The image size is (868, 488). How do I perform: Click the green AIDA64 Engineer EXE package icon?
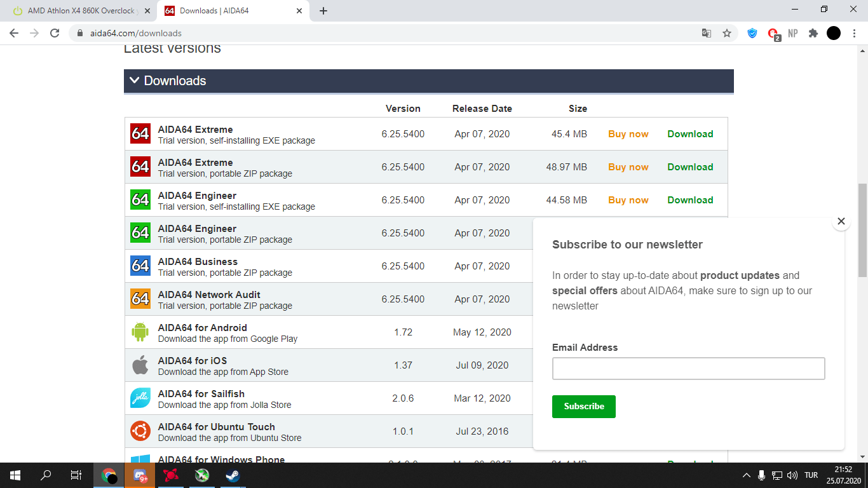[x=140, y=200]
